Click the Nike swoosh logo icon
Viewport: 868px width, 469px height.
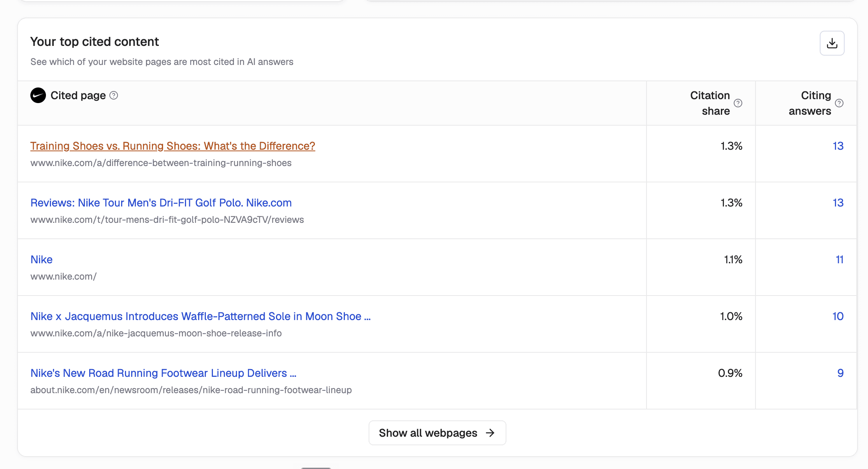[38, 95]
